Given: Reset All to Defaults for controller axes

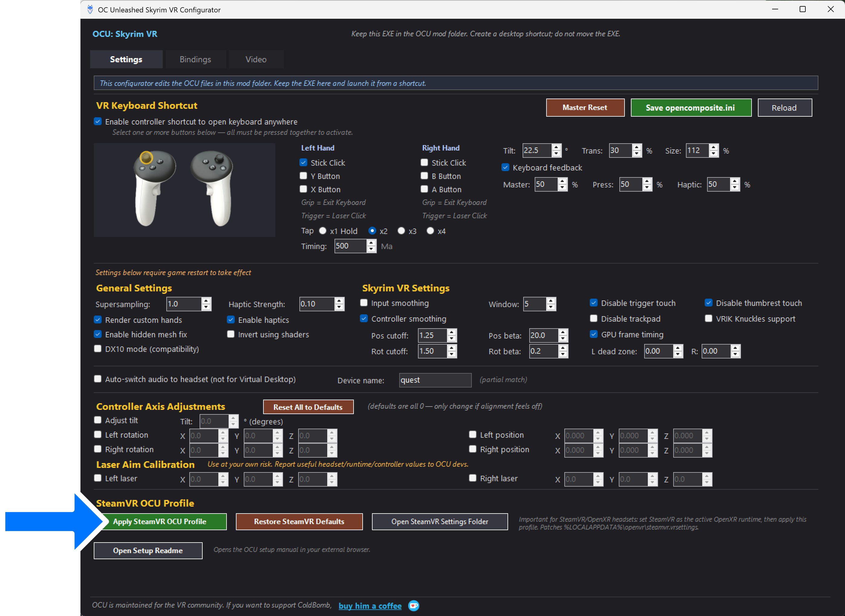Looking at the screenshot, I should pos(308,407).
